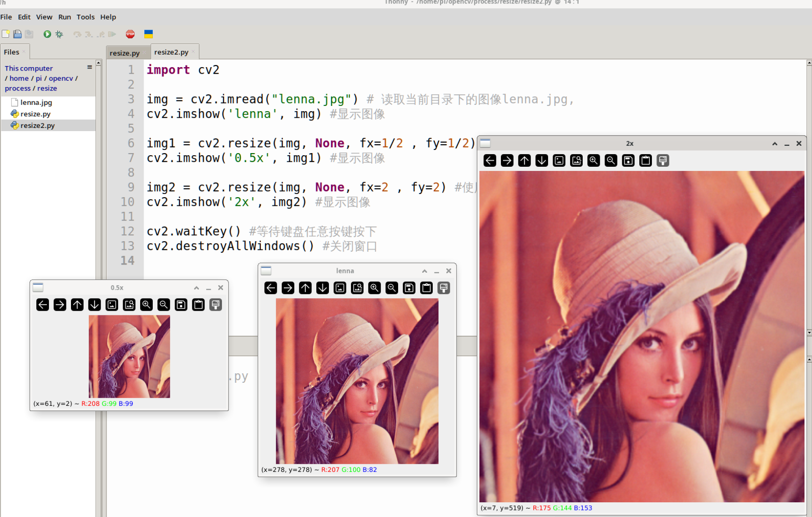
Task: Toggle debug mode button in toolbar
Action: coord(59,34)
